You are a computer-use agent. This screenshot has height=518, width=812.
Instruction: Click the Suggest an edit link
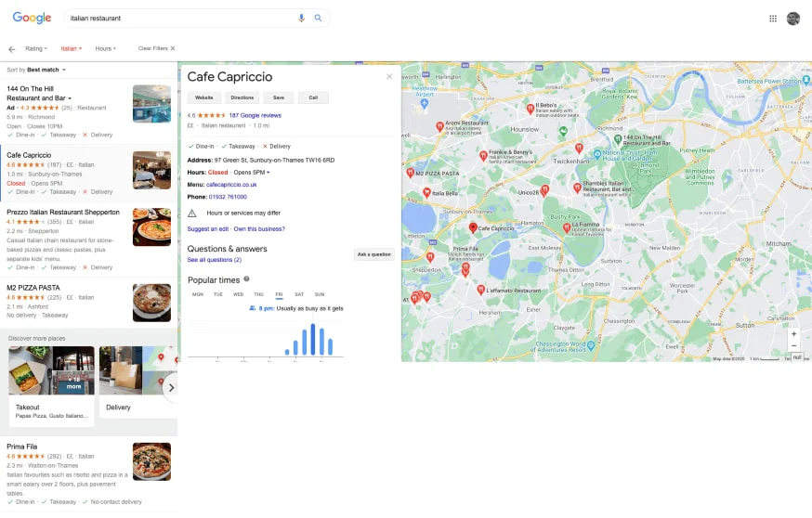click(208, 228)
